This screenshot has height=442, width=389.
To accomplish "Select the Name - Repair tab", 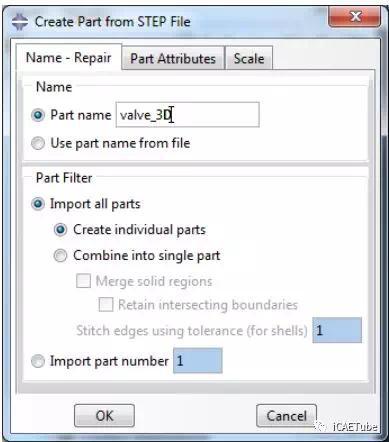I will (x=69, y=57).
